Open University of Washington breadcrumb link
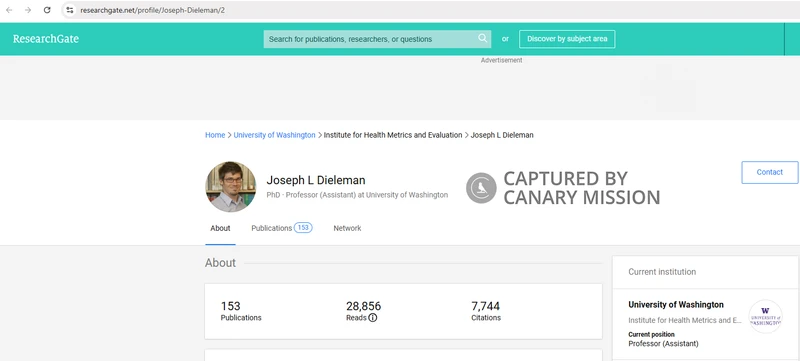 [x=274, y=135]
